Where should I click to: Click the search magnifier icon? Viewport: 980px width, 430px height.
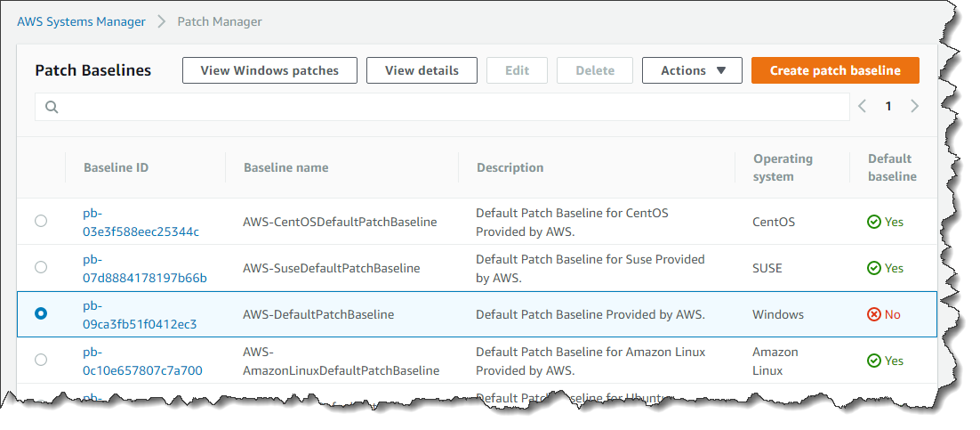point(52,107)
